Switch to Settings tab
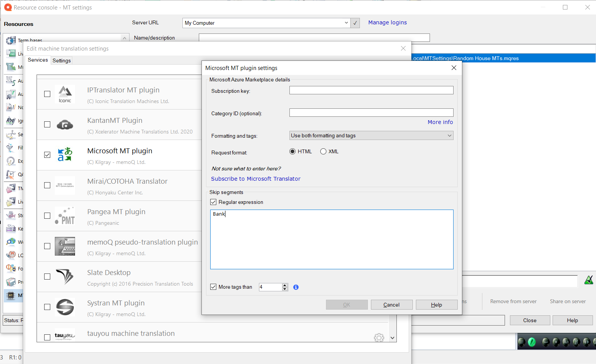Screen dimensions: 596x364 (62, 60)
